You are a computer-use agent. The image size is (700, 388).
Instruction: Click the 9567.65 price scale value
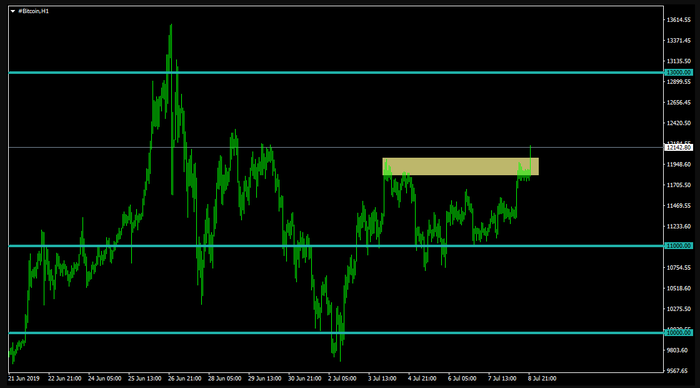coord(678,371)
